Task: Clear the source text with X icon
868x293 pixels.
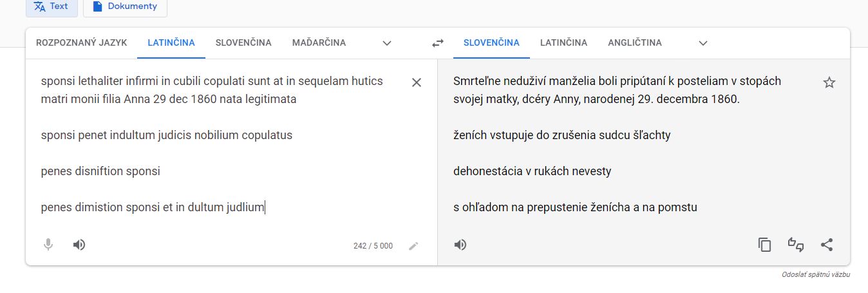Action: tap(417, 82)
